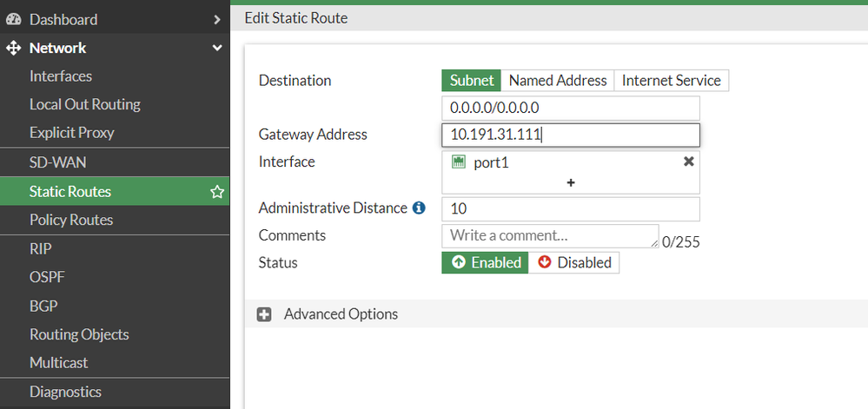Click the plus icon to add interface
Image resolution: width=868 pixels, height=409 pixels.
click(x=571, y=182)
